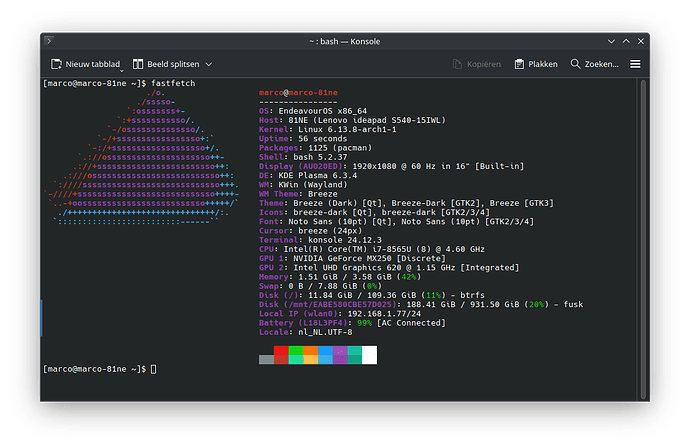This screenshot has width=690, height=448.
Task: Click the purple color block in palette
Action: tap(340, 355)
